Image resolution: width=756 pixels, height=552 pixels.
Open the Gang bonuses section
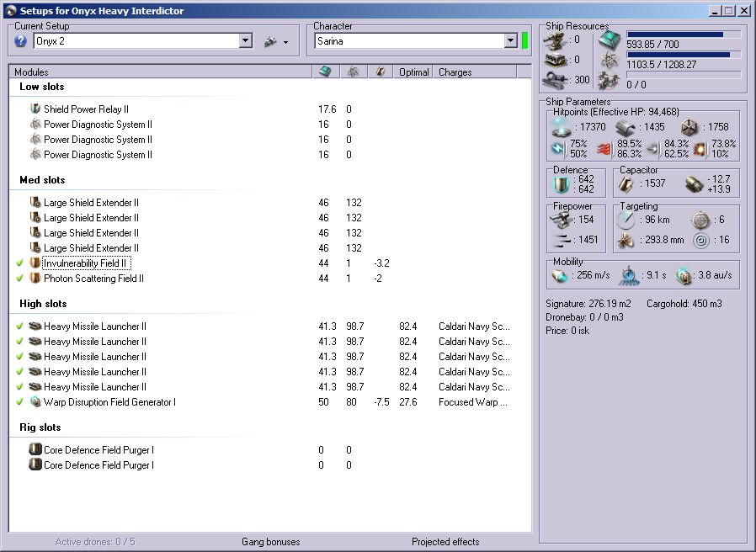(270, 542)
